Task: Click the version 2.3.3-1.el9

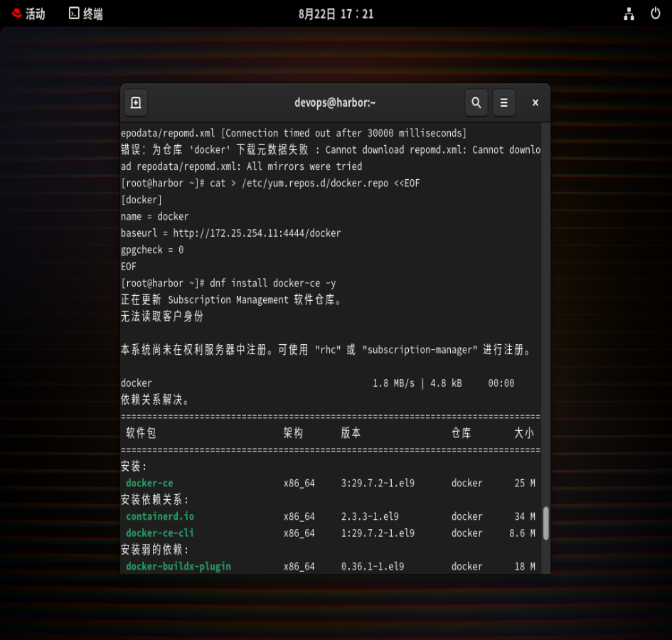Action: click(x=370, y=516)
